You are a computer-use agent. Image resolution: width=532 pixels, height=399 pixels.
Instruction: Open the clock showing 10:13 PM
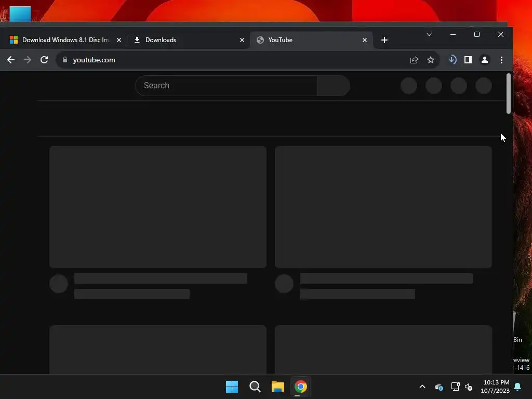coord(495,387)
